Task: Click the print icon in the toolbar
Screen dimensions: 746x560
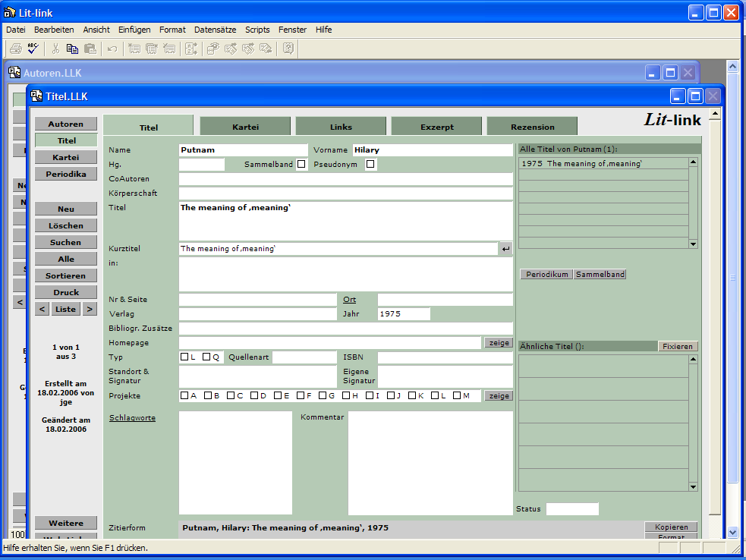Action: pyautogui.click(x=15, y=49)
